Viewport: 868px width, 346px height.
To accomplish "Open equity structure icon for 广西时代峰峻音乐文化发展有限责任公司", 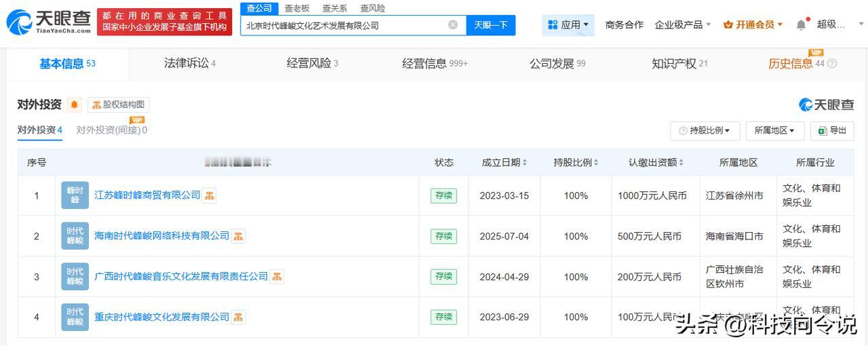I will point(277,277).
